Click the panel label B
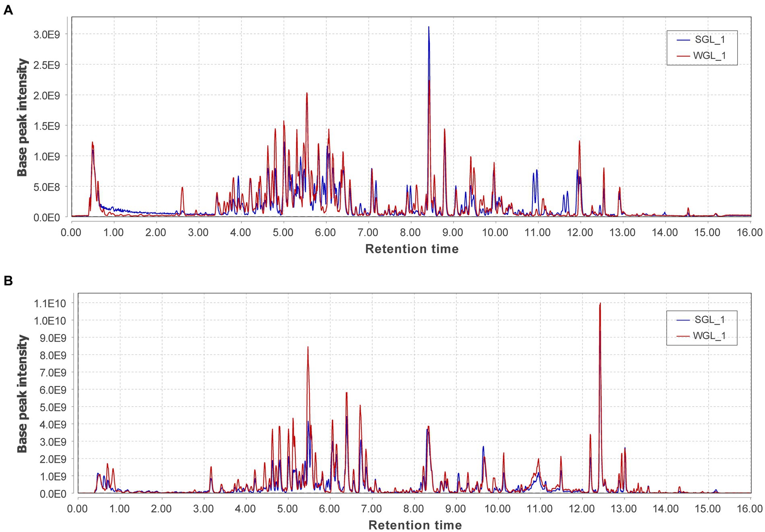Viewport: 765px width, 532px height. pyautogui.click(x=8, y=281)
